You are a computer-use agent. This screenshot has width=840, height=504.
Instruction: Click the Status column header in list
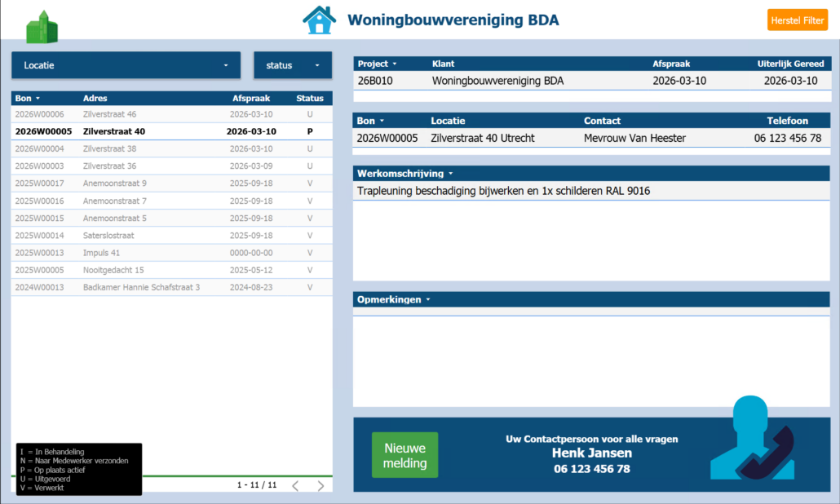pos(309,99)
